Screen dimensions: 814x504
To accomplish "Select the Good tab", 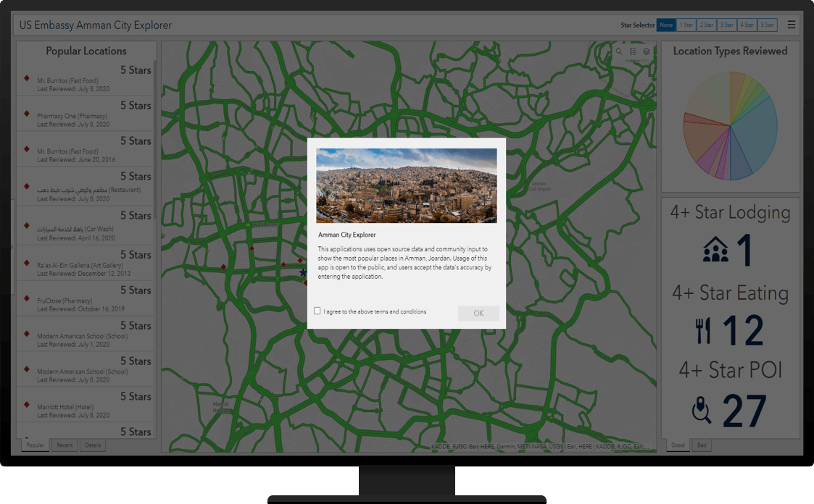I will [x=678, y=445].
